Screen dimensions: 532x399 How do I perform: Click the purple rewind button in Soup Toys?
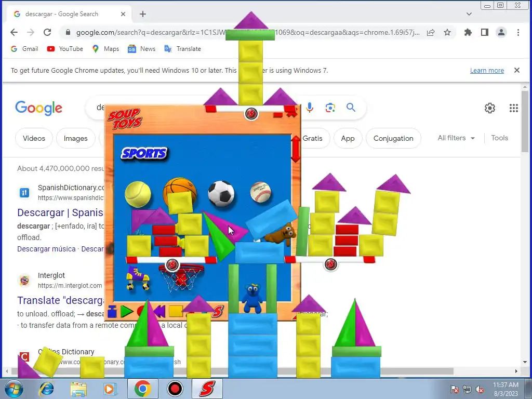[159, 311]
